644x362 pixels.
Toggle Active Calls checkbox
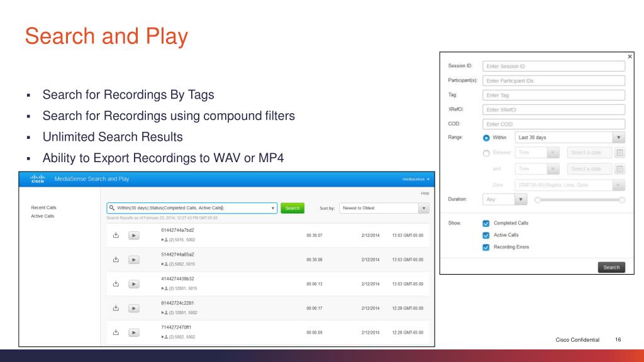(486, 235)
